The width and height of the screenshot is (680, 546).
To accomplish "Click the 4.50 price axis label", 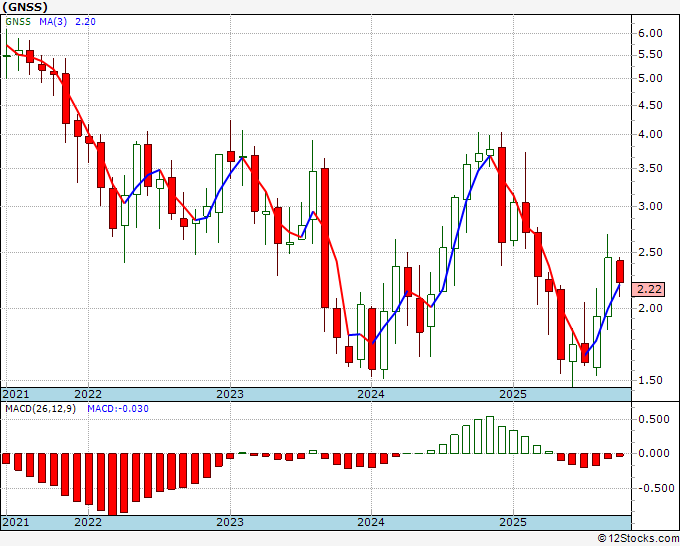I will point(650,105).
